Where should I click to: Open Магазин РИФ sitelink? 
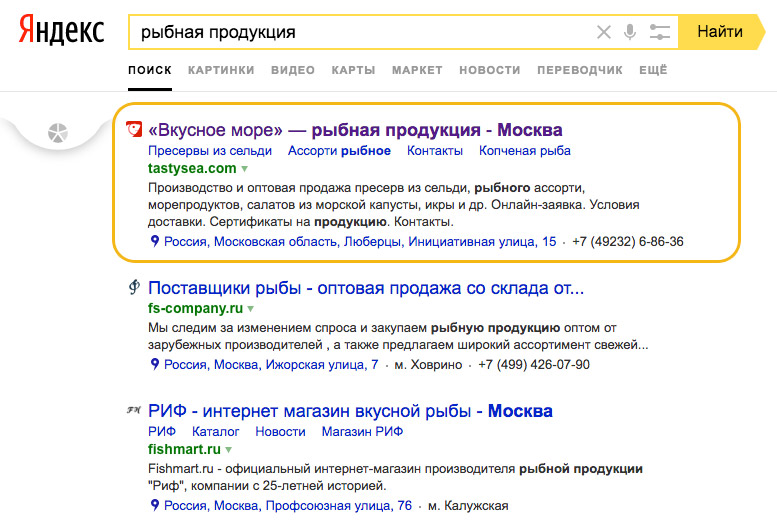pos(362,431)
